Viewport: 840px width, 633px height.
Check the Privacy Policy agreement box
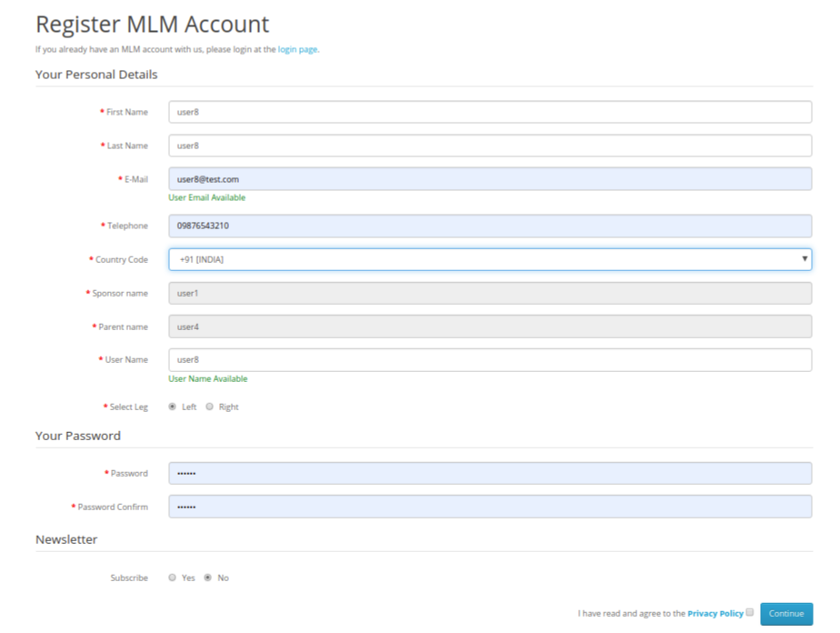coord(750,612)
